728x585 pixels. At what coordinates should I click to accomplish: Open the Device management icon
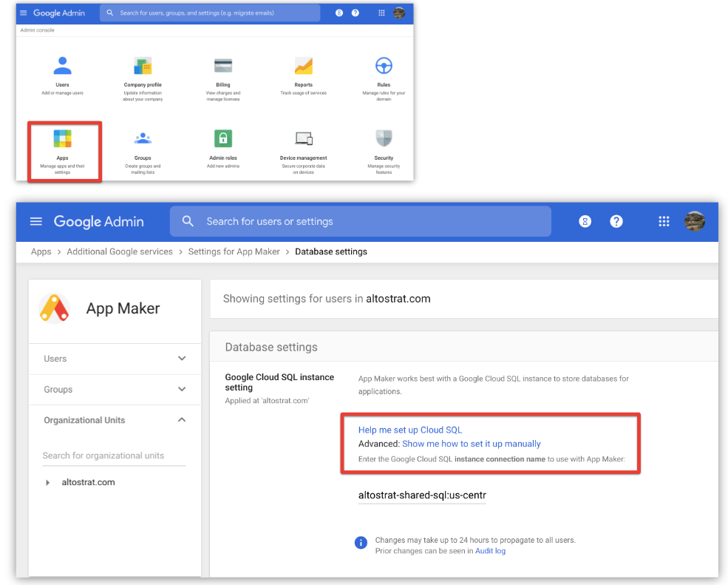(x=304, y=138)
